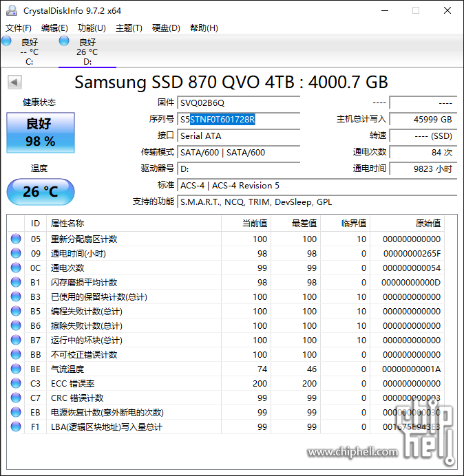Open the 文件(F) menu
The height and width of the screenshot is (476, 464).
pos(18,28)
